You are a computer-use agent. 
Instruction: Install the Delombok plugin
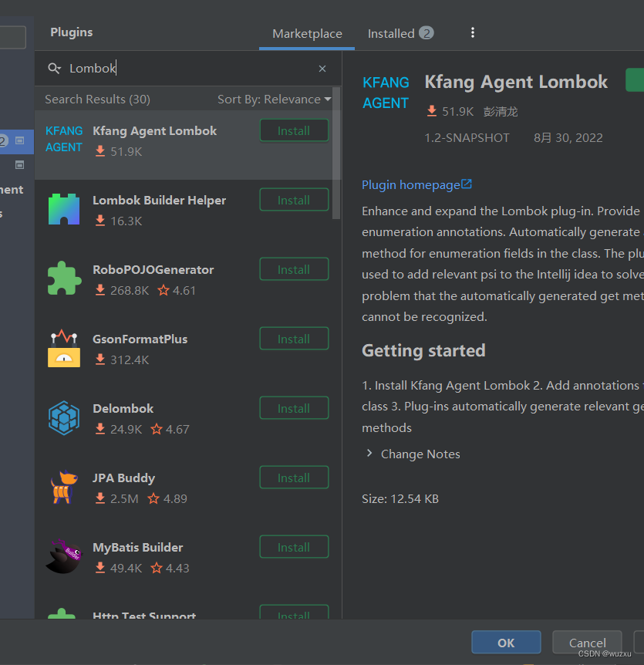[294, 408]
